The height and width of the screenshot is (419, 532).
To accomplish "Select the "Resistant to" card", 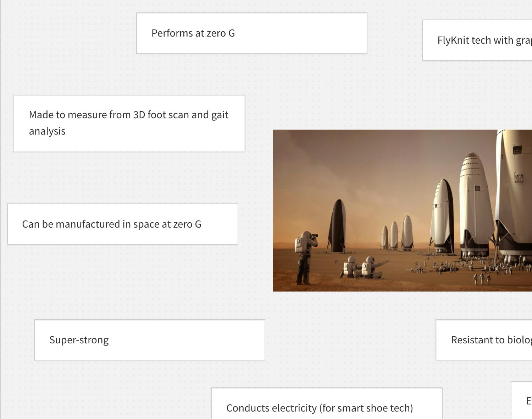I will click(x=484, y=340).
